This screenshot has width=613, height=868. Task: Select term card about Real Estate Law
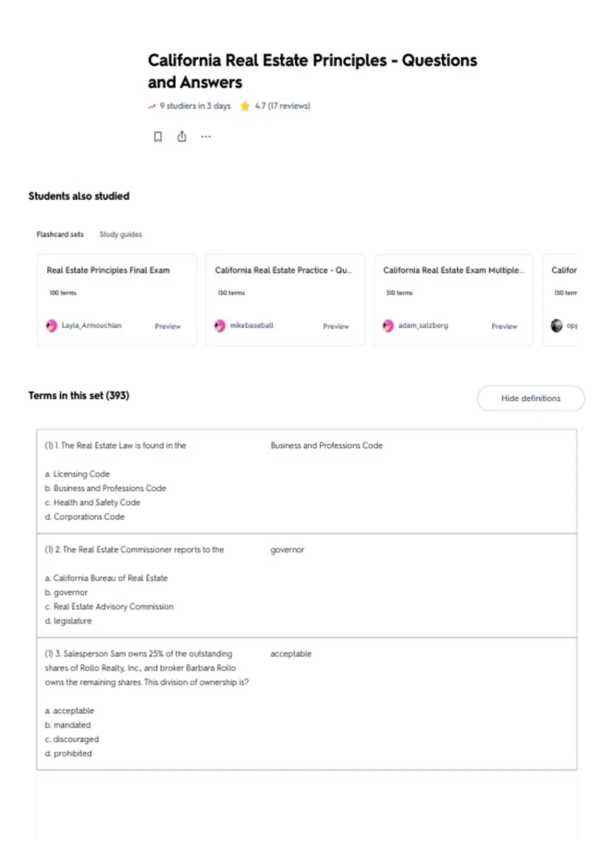click(x=306, y=481)
